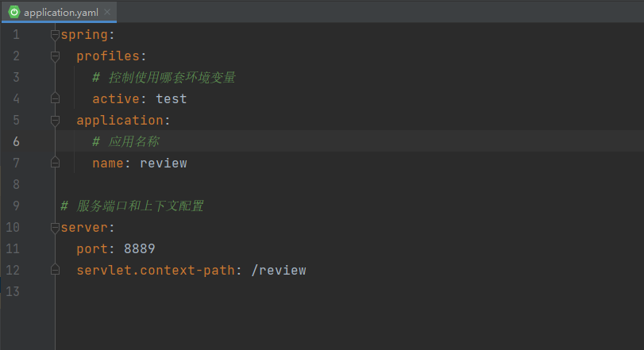Place cursor on port value 8889
The height and width of the screenshot is (350, 644).
coord(139,249)
